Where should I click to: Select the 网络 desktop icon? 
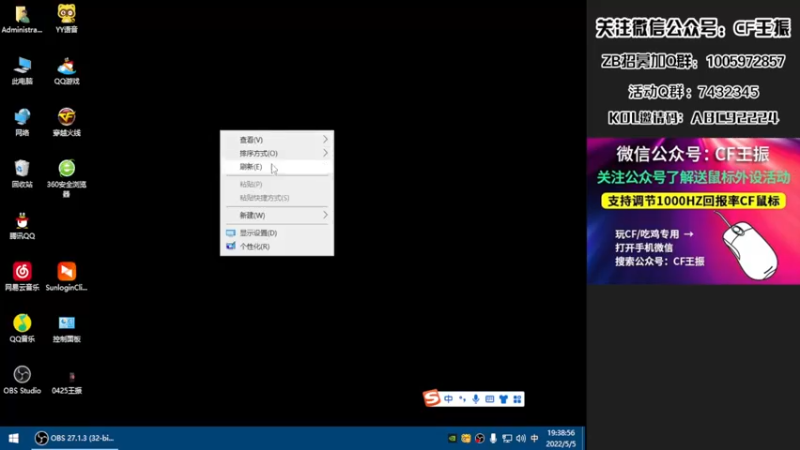click(x=22, y=122)
